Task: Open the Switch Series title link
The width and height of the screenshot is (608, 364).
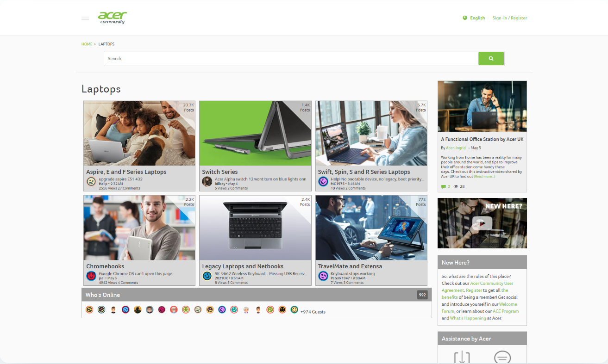Action: [x=220, y=172]
